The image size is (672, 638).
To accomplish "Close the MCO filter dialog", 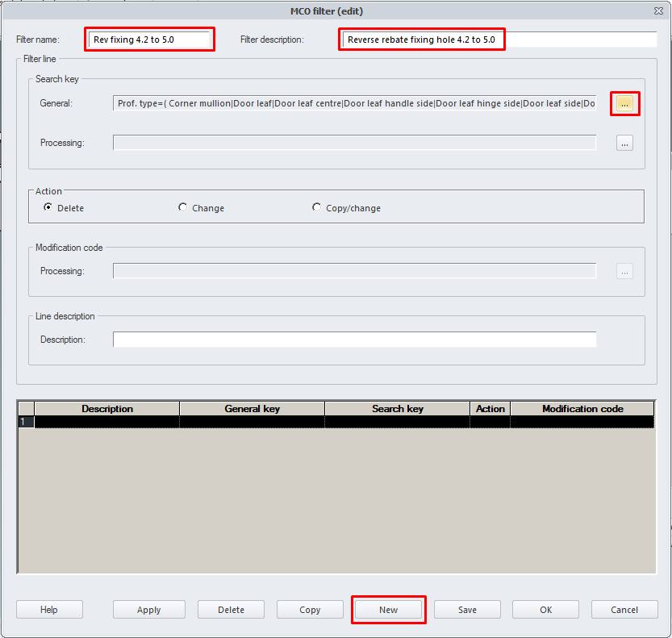I will tap(658, 10).
